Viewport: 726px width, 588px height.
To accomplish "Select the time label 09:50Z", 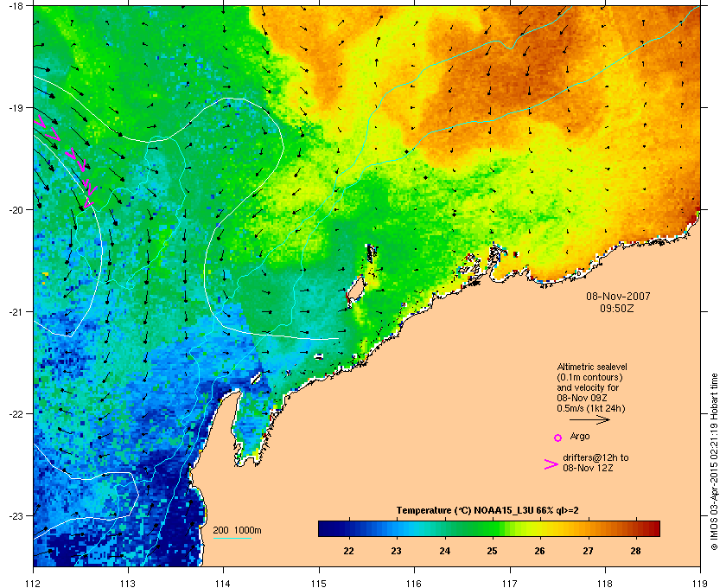I will pyautogui.click(x=617, y=308).
